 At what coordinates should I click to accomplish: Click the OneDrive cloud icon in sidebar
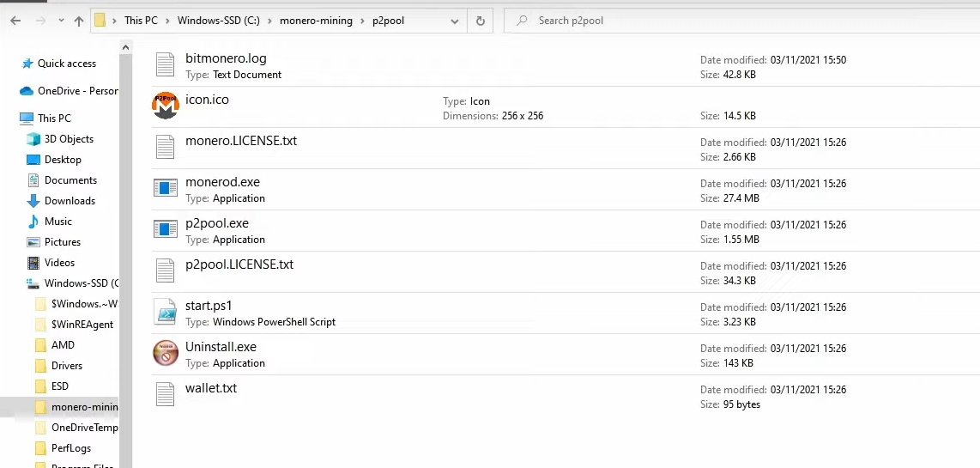coord(27,91)
